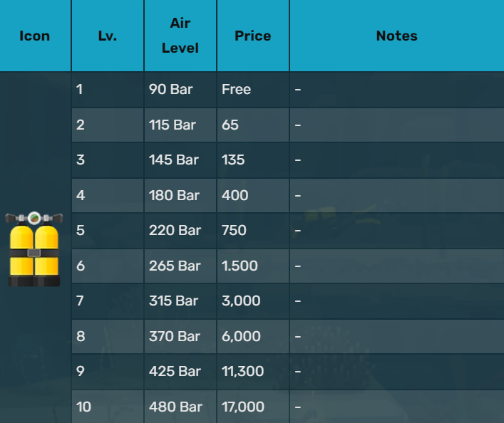504x423 pixels.
Task: Select the Lv. column header
Action: pyautogui.click(x=108, y=36)
